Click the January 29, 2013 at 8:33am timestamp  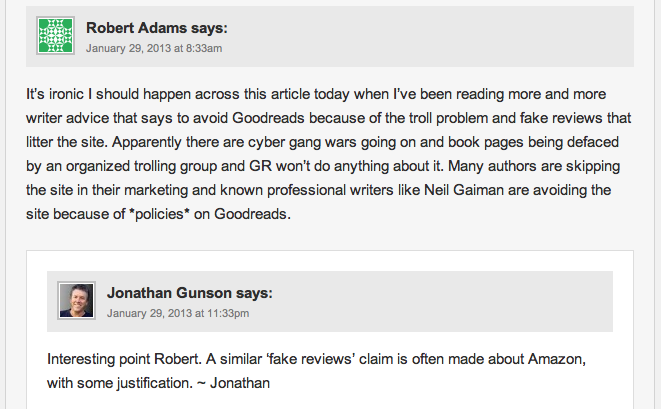click(x=154, y=48)
